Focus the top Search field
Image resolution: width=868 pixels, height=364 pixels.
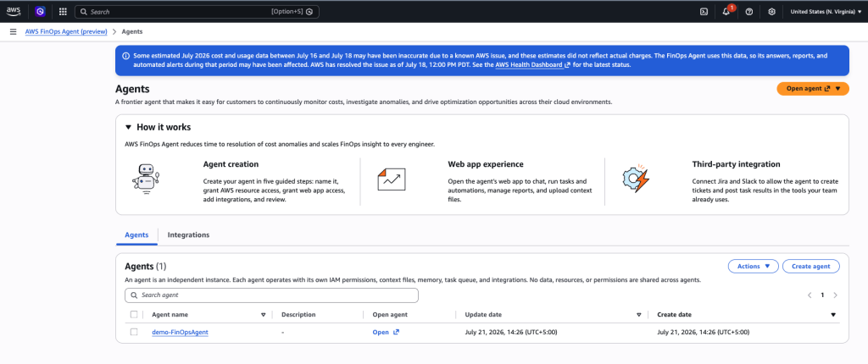pos(197,12)
